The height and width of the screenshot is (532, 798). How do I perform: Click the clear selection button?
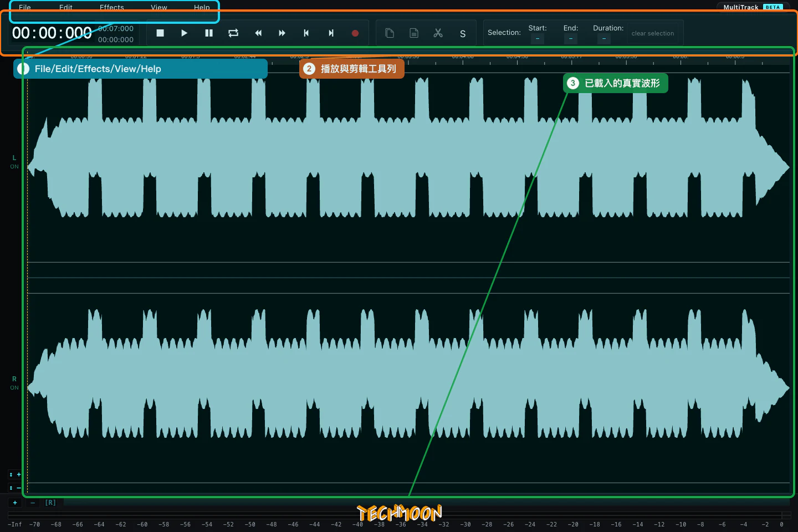coord(653,33)
